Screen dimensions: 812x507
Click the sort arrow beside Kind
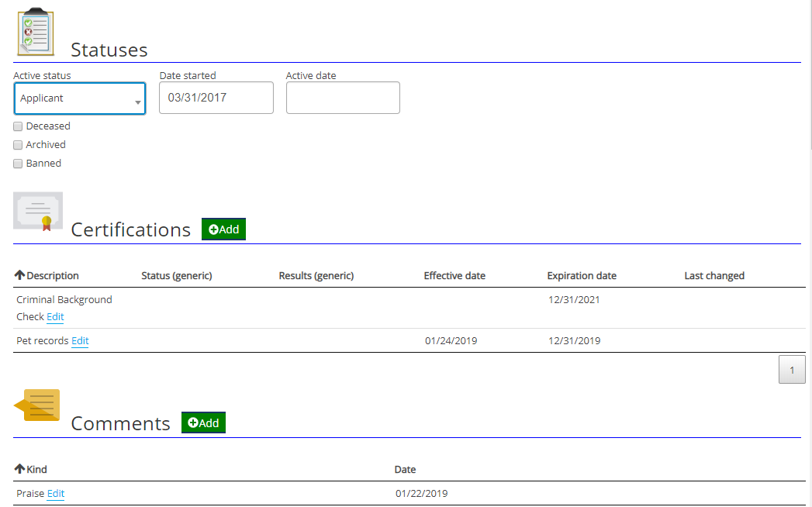(20, 469)
